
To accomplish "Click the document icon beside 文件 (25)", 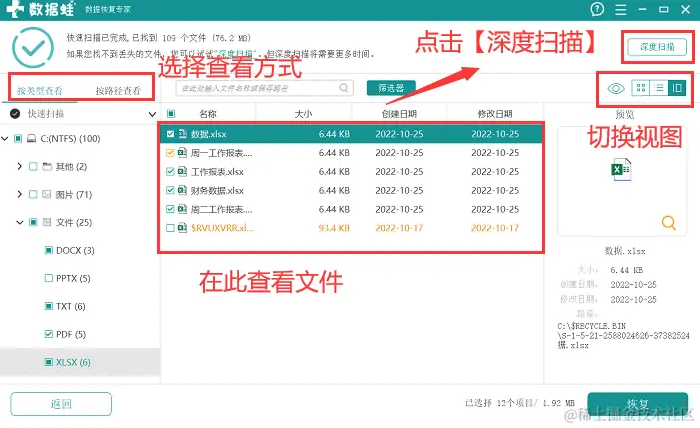I will [46, 222].
